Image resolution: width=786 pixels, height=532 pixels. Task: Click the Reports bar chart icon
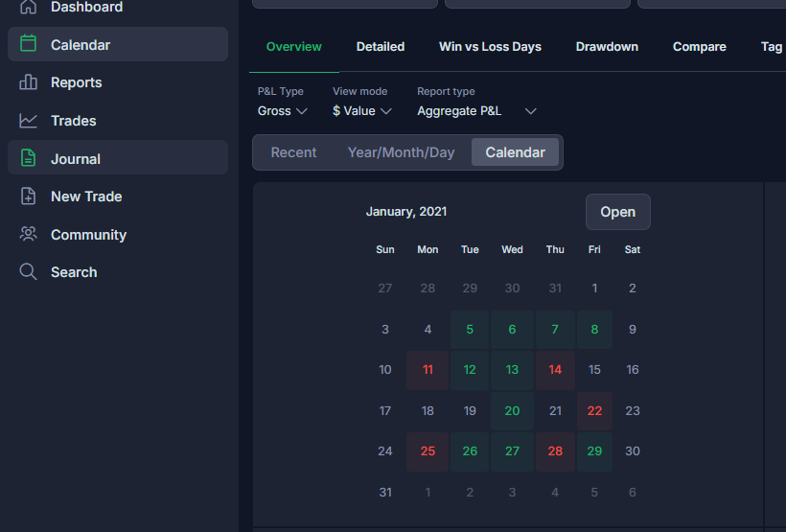tap(28, 81)
